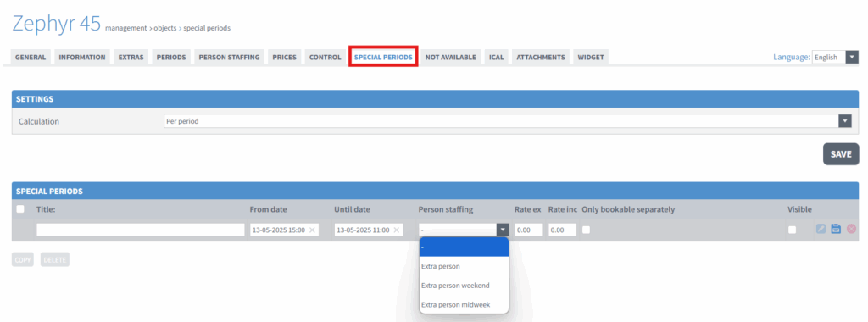The height and width of the screenshot is (322, 868).
Task: Go to the Extras tab
Action: point(131,57)
